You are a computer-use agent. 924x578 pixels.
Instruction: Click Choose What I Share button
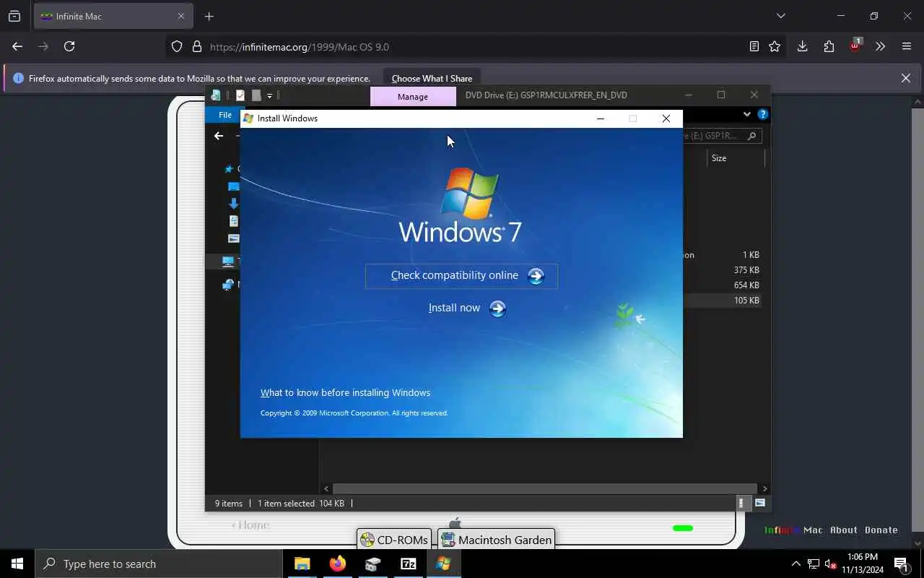432,79
